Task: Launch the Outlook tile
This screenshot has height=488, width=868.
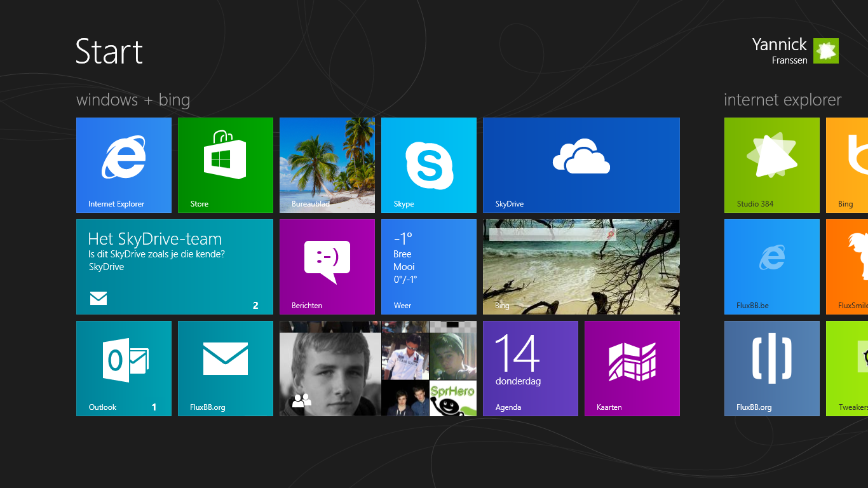Action: pyautogui.click(x=124, y=369)
